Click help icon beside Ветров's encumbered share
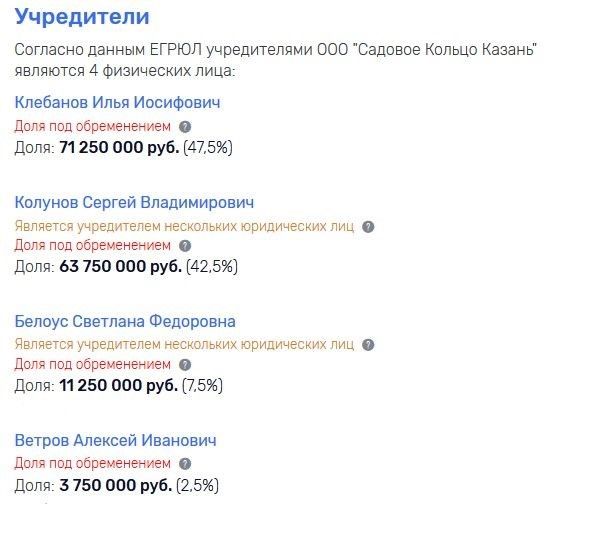The width and height of the screenshot is (594, 535). tap(185, 464)
